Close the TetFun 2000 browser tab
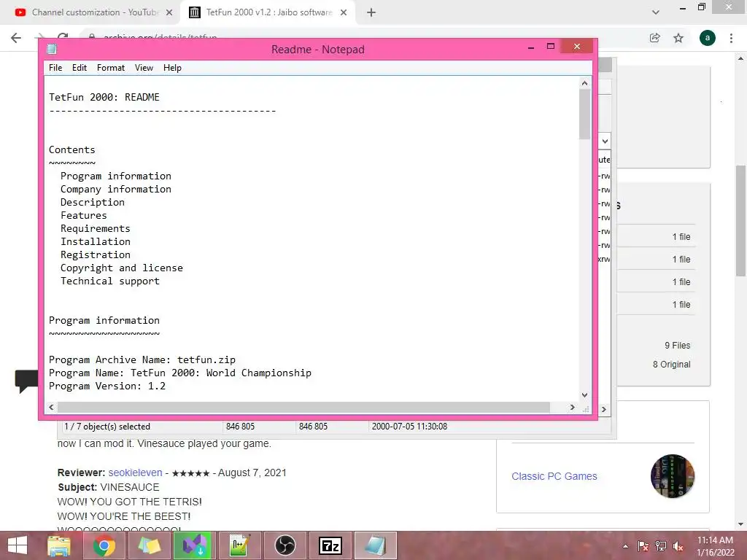Viewport: 747px width, 560px height. pos(344,12)
